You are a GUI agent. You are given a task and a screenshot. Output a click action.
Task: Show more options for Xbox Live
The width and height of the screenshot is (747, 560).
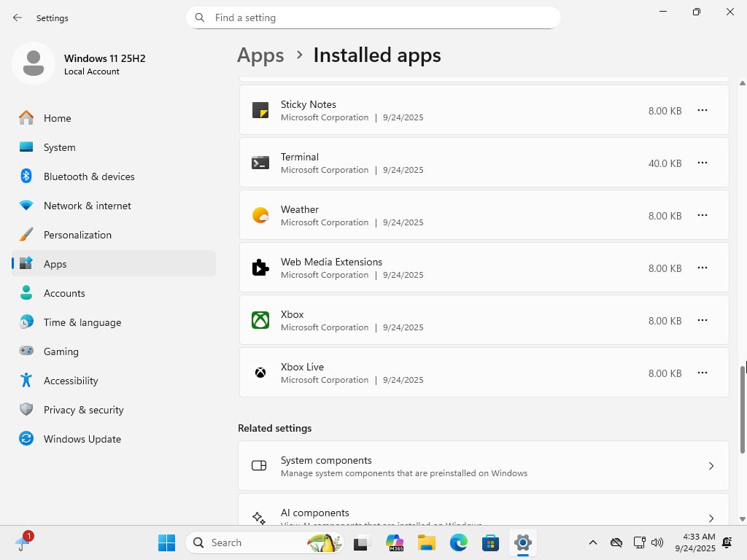click(702, 373)
